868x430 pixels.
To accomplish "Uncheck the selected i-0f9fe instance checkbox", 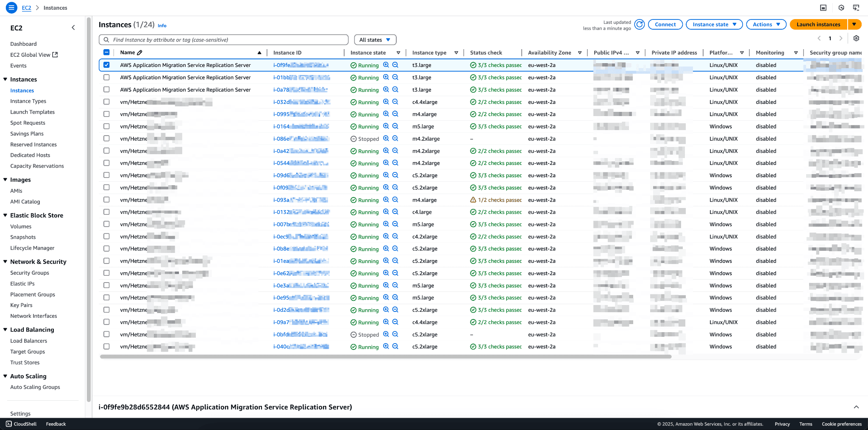I will point(106,65).
